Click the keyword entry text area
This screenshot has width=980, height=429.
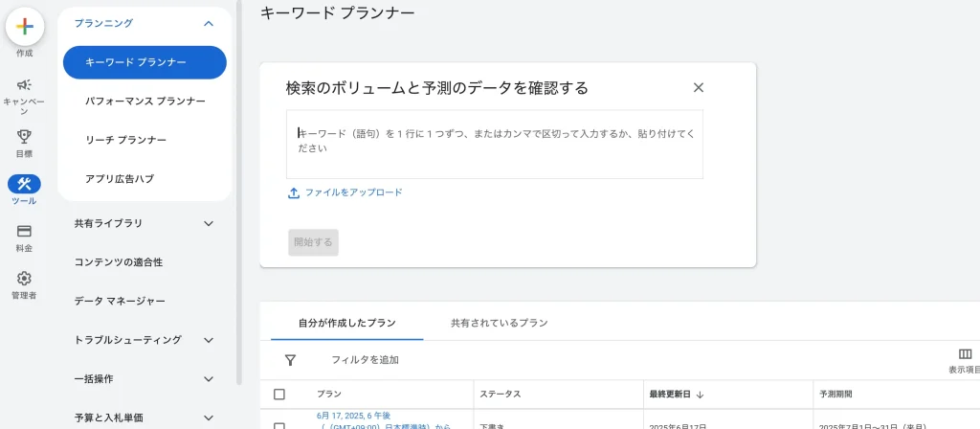495,145
